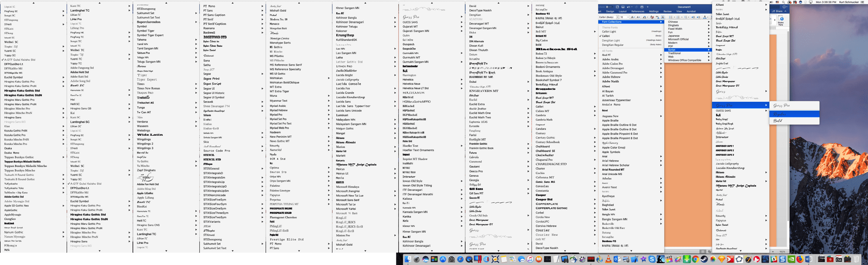
Task: Click the Increase Indent icon
Action: [699, 17]
